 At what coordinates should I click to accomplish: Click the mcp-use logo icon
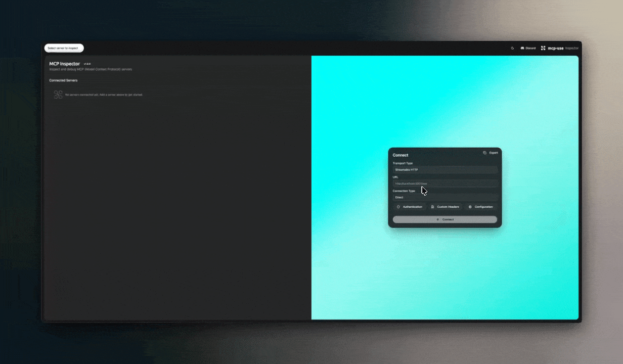543,48
